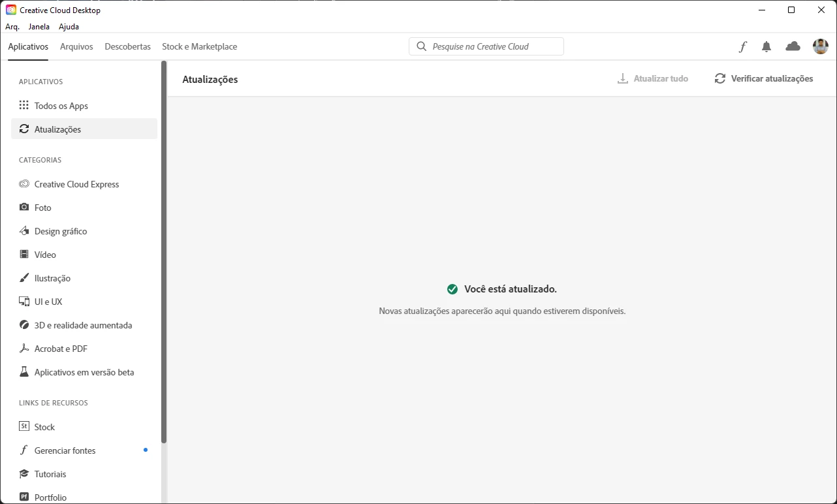The height and width of the screenshot is (504, 837).
Task: Open Tutoriais resource label
Action: pyautogui.click(x=50, y=474)
